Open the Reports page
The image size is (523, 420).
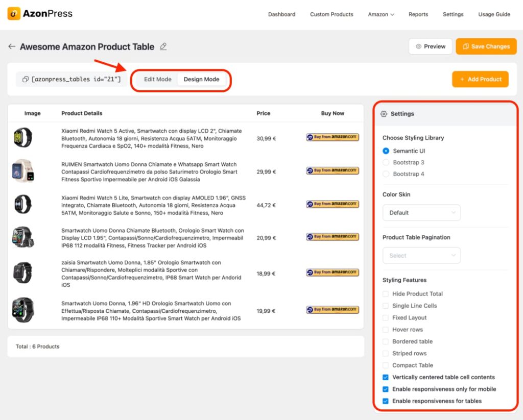point(418,14)
